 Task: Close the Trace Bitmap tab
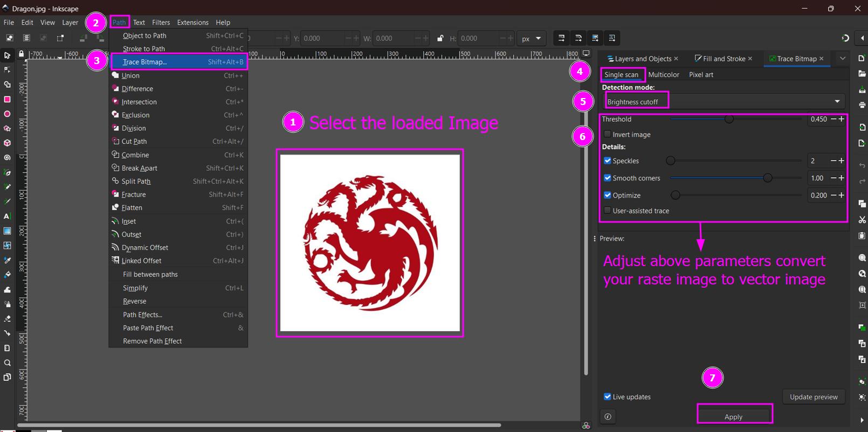pyautogui.click(x=821, y=58)
